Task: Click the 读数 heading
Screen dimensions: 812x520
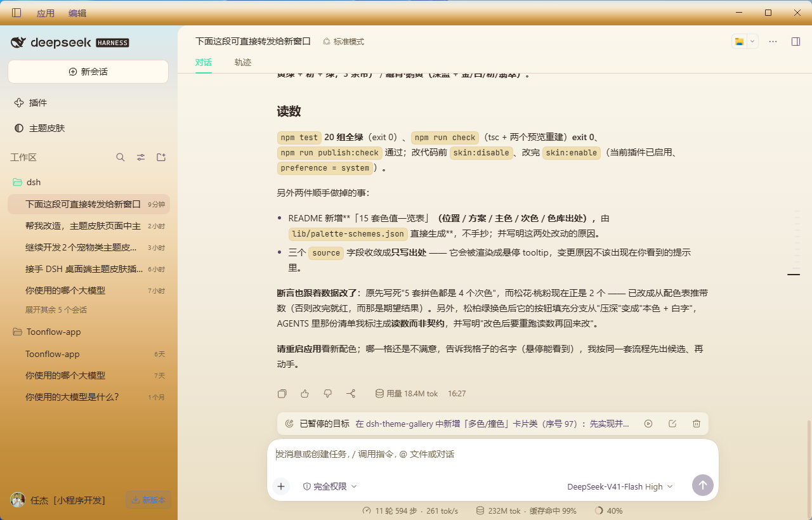Action: pyautogui.click(x=289, y=112)
